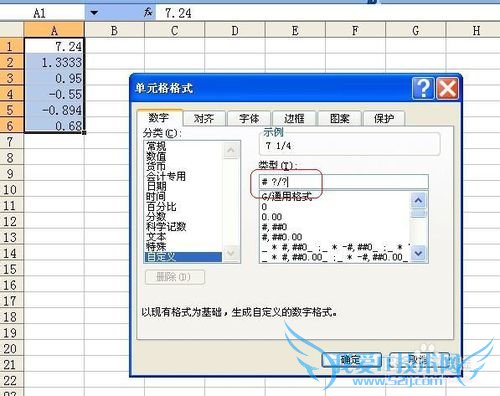Click the 类型 input field with # ?/?

344,182
